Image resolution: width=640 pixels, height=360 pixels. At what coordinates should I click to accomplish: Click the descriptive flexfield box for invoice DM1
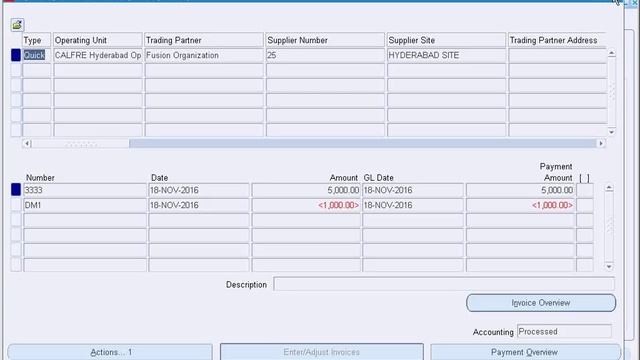pos(585,205)
